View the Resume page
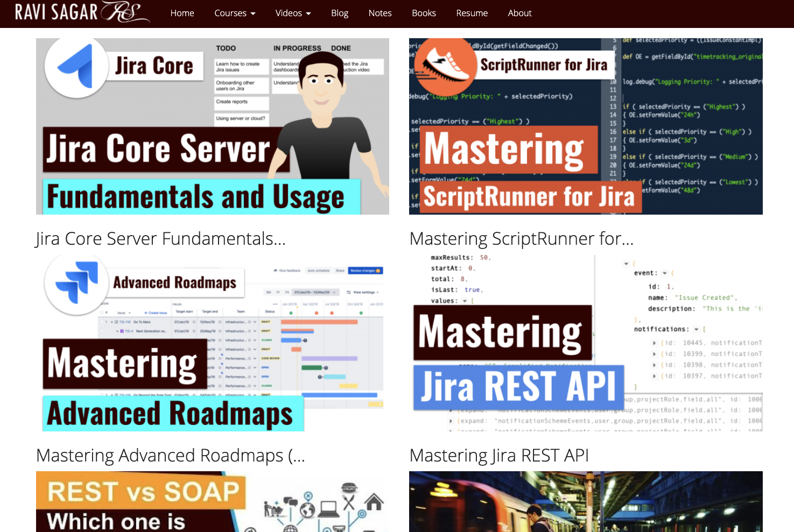Screen dimensions: 794x532 472,13
